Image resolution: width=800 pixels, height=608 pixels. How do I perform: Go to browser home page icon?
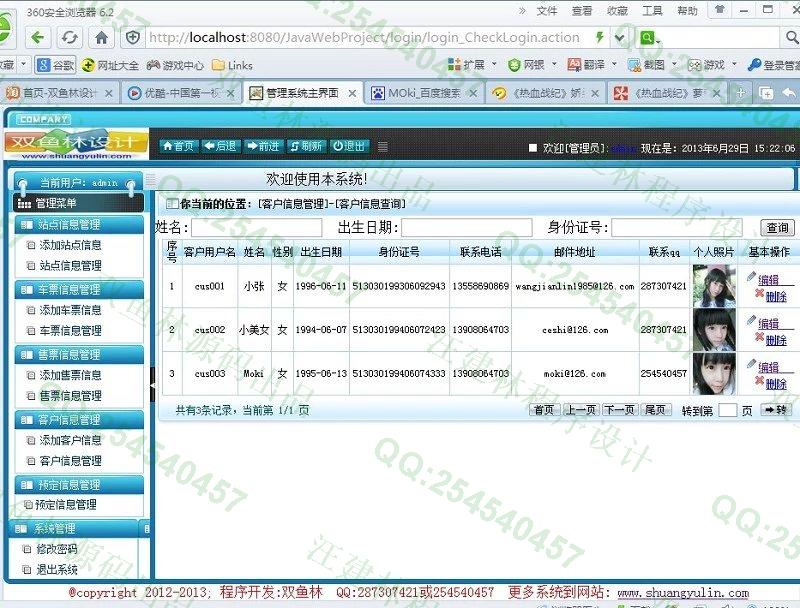pyautogui.click(x=102, y=37)
